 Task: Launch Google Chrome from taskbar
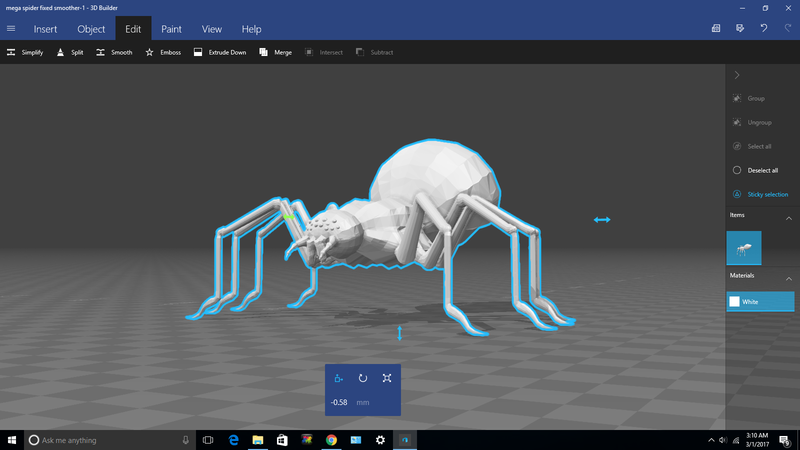pos(331,440)
